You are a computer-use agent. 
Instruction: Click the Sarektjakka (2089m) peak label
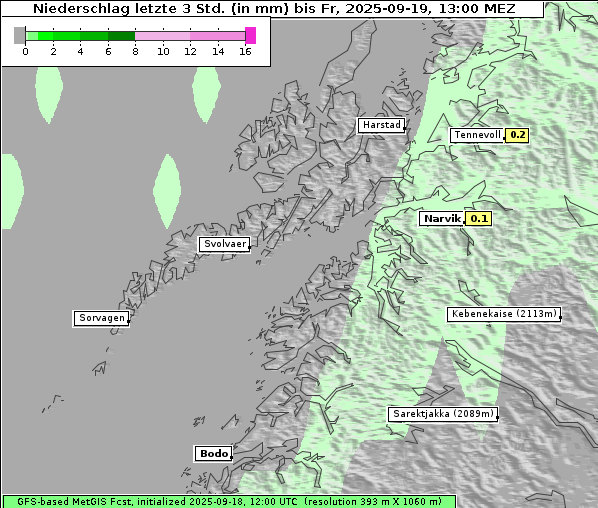(443, 414)
